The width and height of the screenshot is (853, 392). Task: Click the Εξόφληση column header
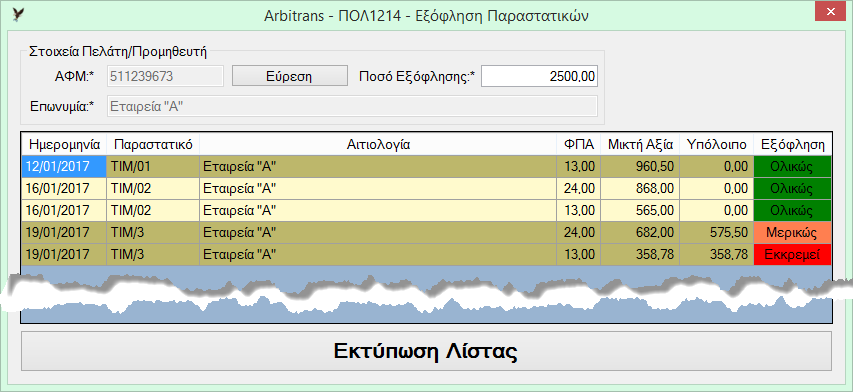pyautogui.click(x=793, y=145)
